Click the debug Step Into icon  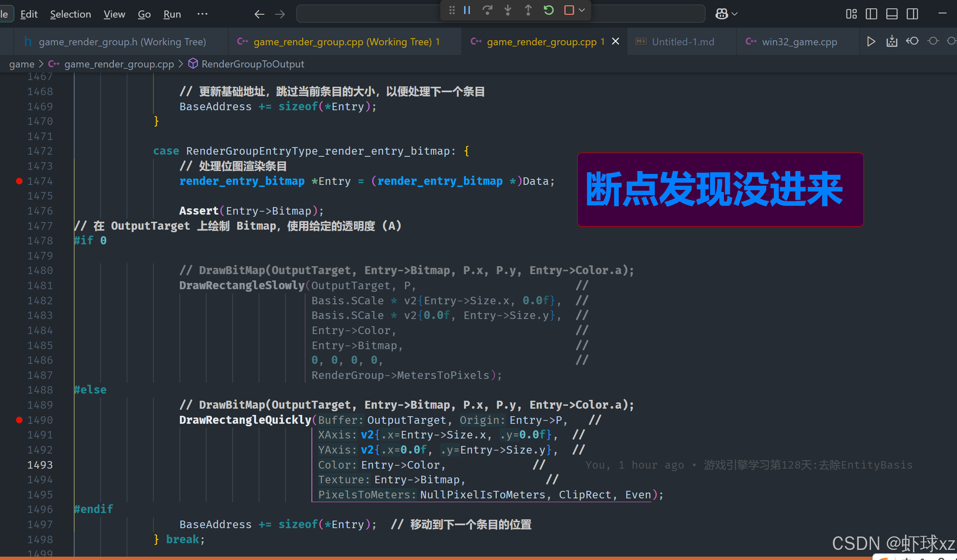tap(508, 10)
